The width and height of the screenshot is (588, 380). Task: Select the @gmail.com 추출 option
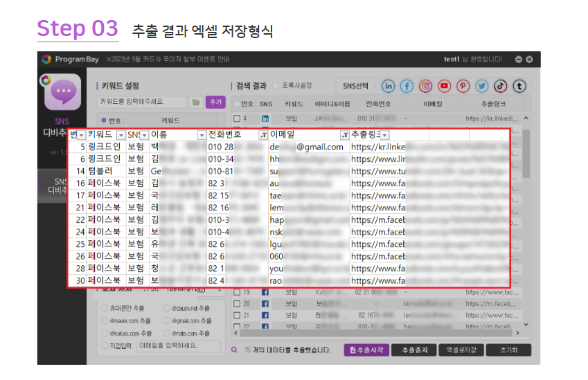[167, 320]
